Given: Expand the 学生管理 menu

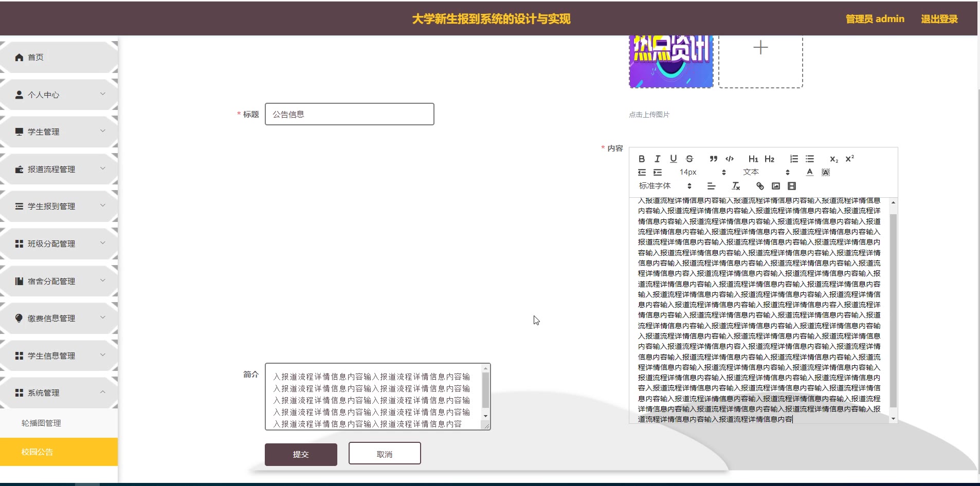Looking at the screenshot, I should coord(59,132).
